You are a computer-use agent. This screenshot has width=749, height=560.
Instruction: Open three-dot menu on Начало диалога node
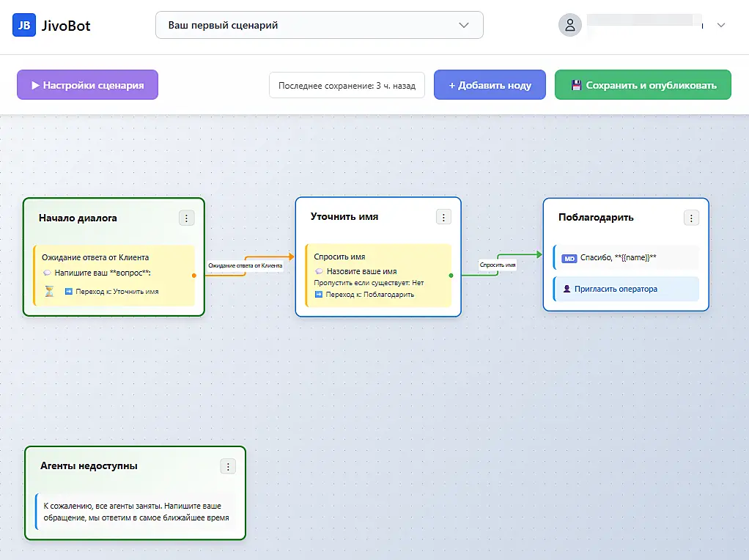pos(187,218)
